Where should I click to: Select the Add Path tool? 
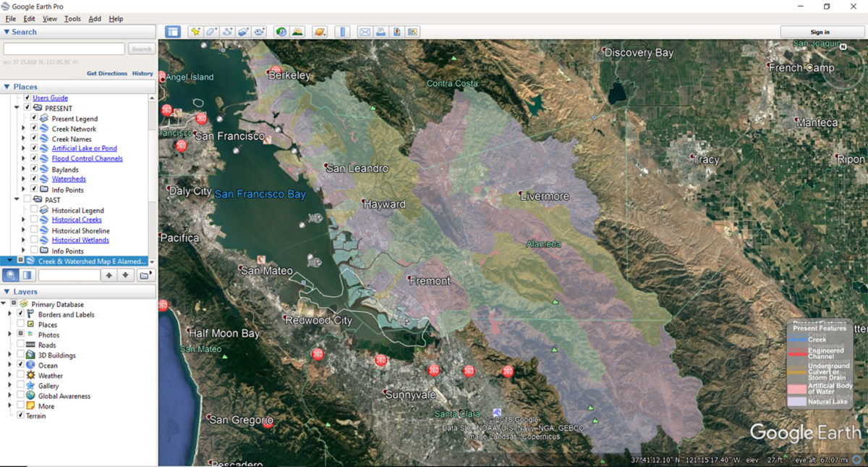coord(228,32)
